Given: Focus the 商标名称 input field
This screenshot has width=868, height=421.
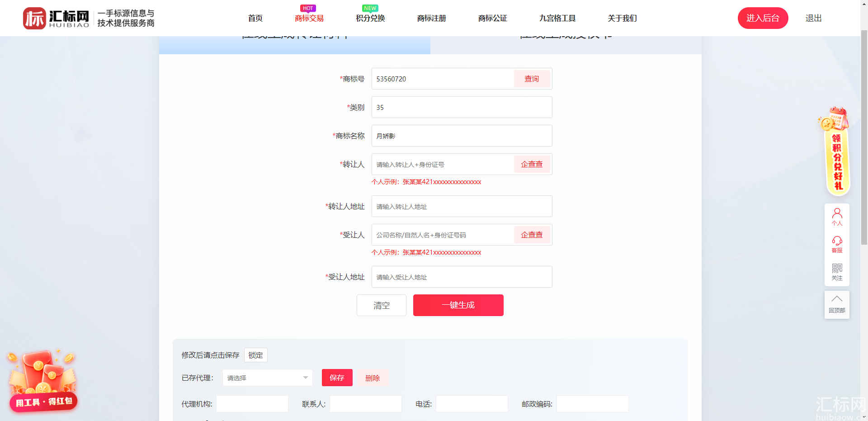Looking at the screenshot, I should 462,136.
